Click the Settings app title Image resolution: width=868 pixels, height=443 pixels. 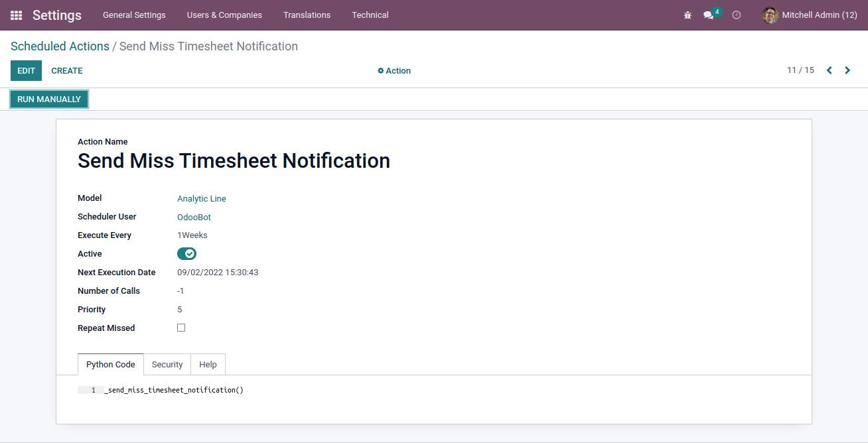(57, 15)
